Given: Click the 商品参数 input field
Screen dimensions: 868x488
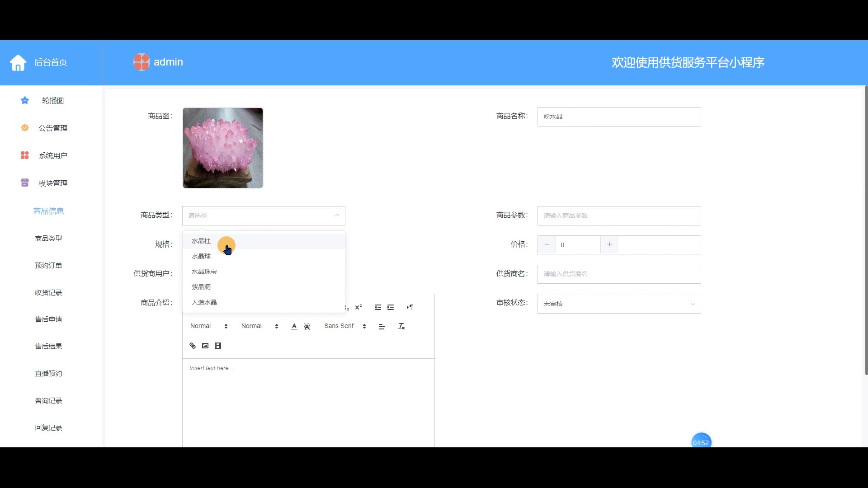Looking at the screenshot, I should coord(619,216).
